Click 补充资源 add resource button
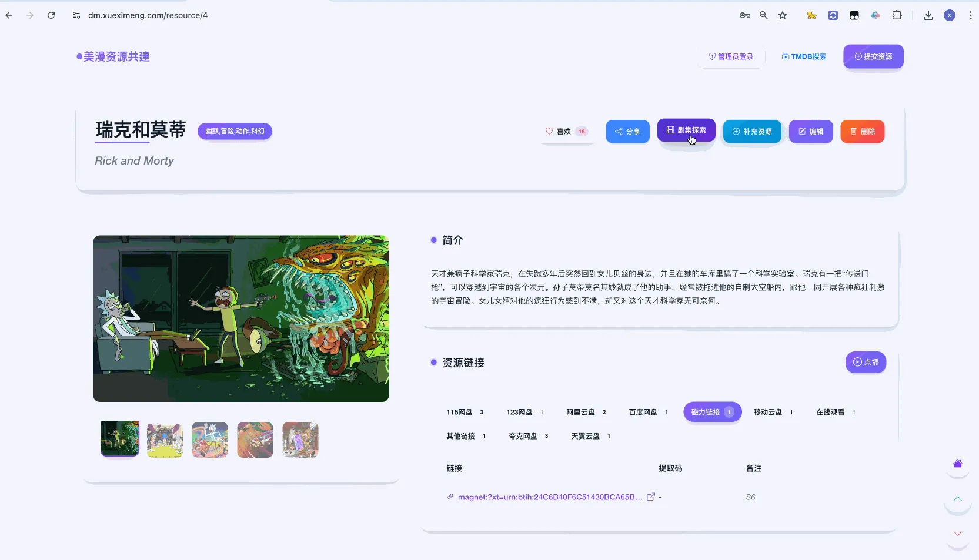Screen dimensions: 979x560 (752, 131)
